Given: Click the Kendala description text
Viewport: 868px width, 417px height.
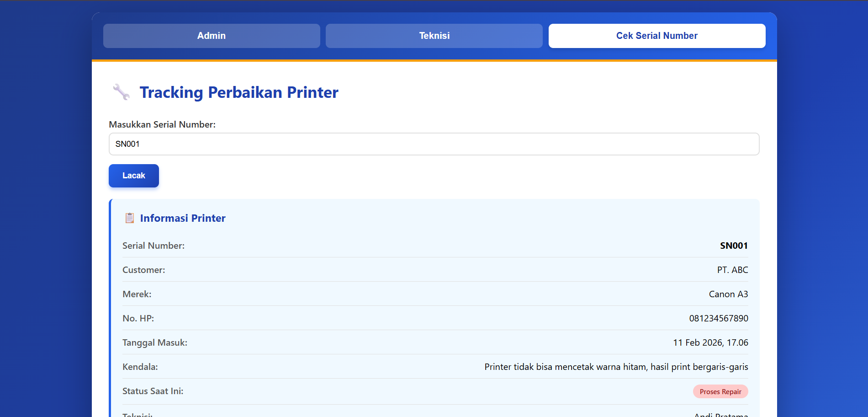Looking at the screenshot, I should (616, 367).
